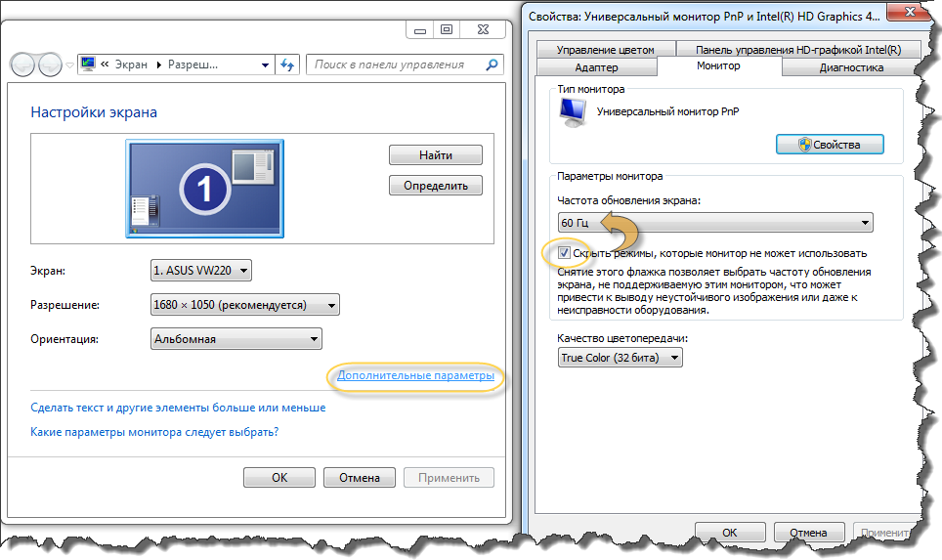Click the Forward navigation arrow

pos(51,65)
